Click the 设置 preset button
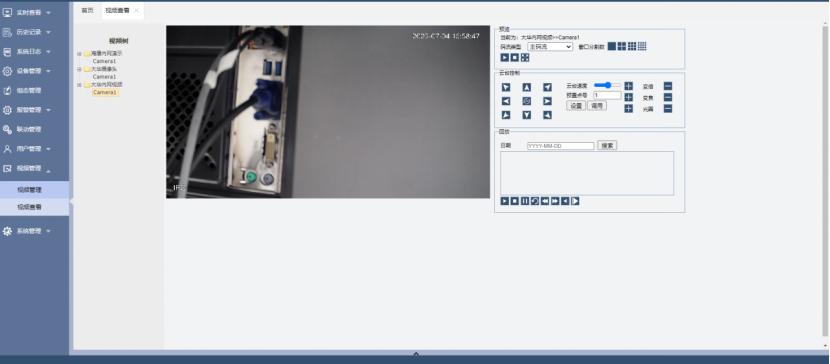Image resolution: width=830 pixels, height=364 pixels. (576, 106)
